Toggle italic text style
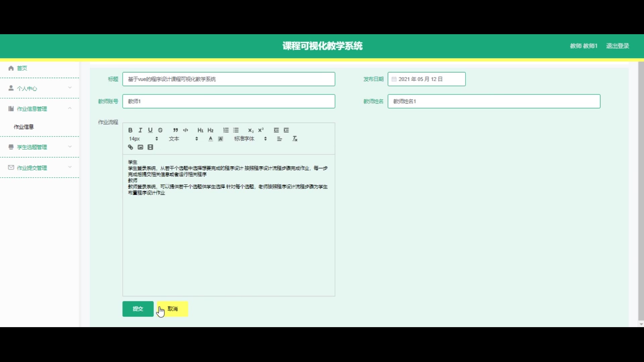Viewport: 644px width, 362px height. click(141, 130)
